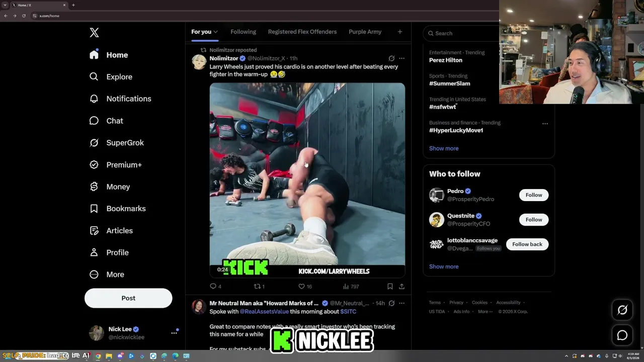The width and height of the screenshot is (644, 362).
Task: Switch to Registered Flex Offenders tab
Action: coord(302,32)
